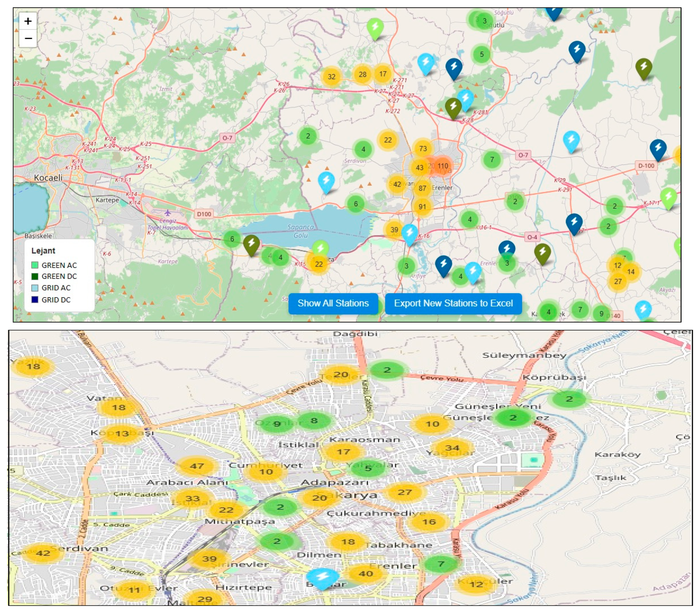700x613 pixels.
Task: Open the green 5 cluster near Yahyalar
Action: click(368, 468)
